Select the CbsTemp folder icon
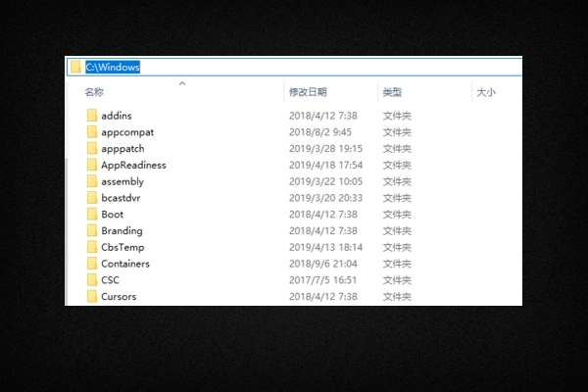 tap(92, 247)
